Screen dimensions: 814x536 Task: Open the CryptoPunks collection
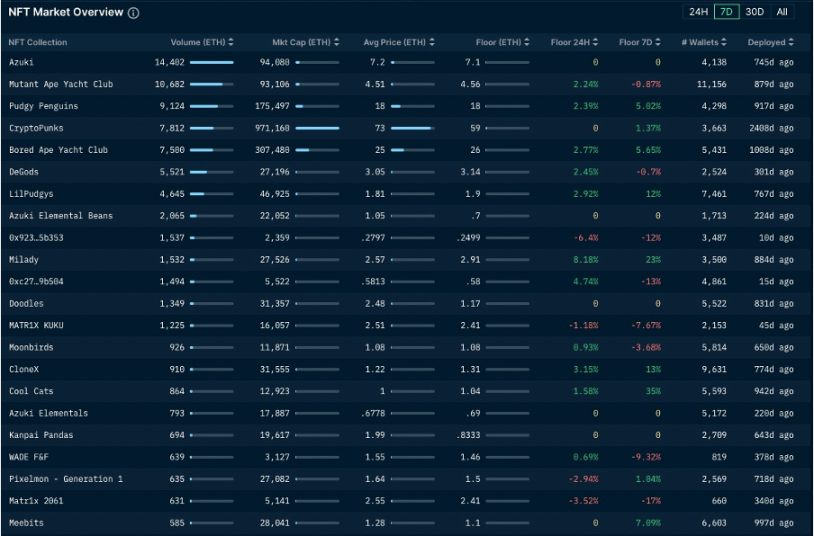[x=36, y=128]
